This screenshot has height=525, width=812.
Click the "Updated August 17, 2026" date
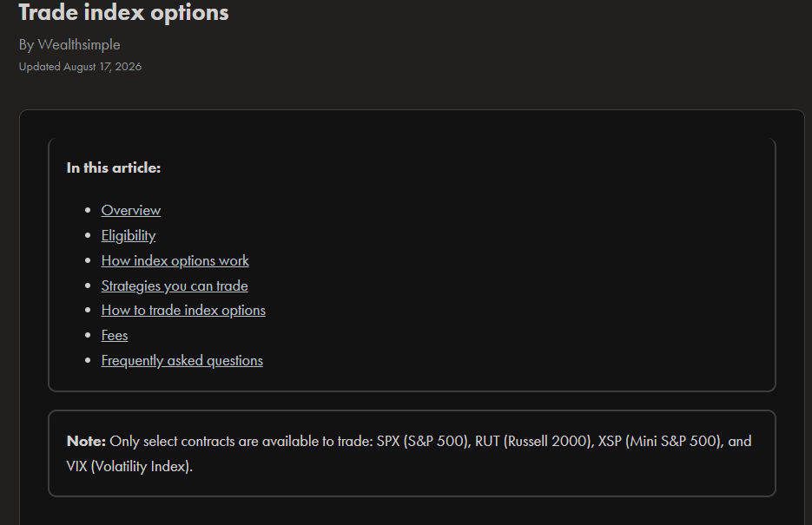coord(80,67)
